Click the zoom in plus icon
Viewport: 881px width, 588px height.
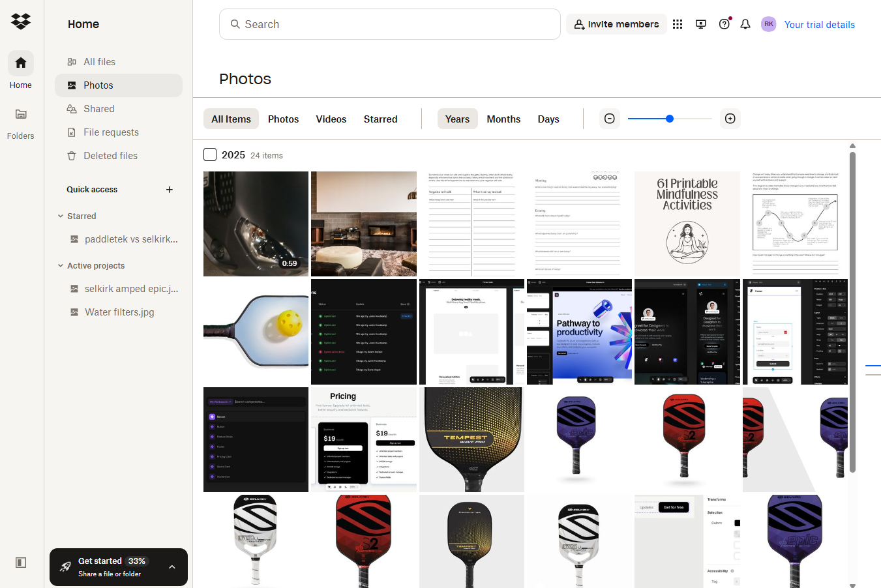[x=730, y=119]
